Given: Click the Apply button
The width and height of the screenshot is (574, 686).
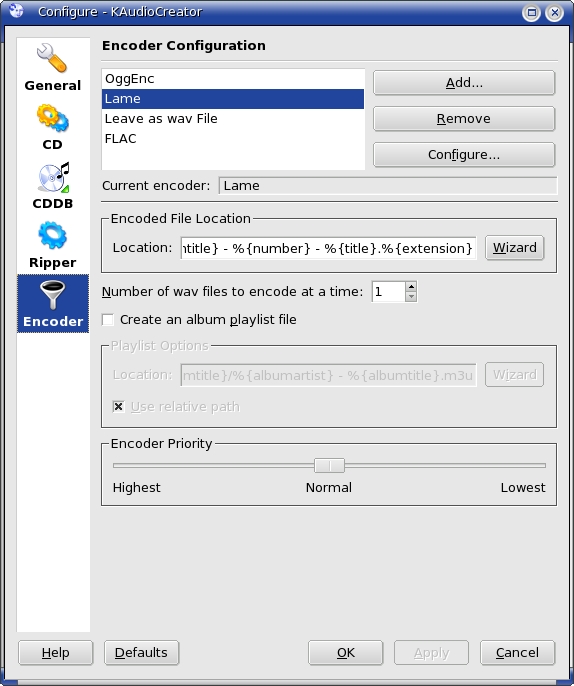Looking at the screenshot, I should click(431, 653).
